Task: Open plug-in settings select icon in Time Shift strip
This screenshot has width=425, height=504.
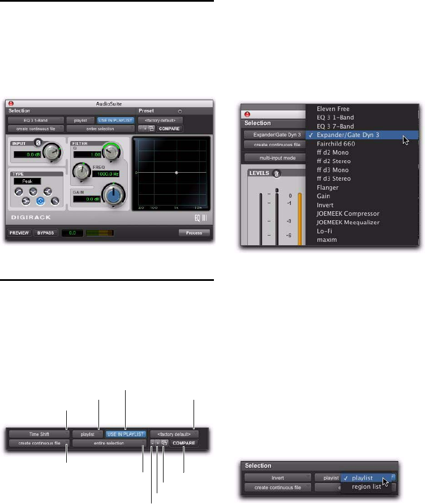Action: [164, 443]
